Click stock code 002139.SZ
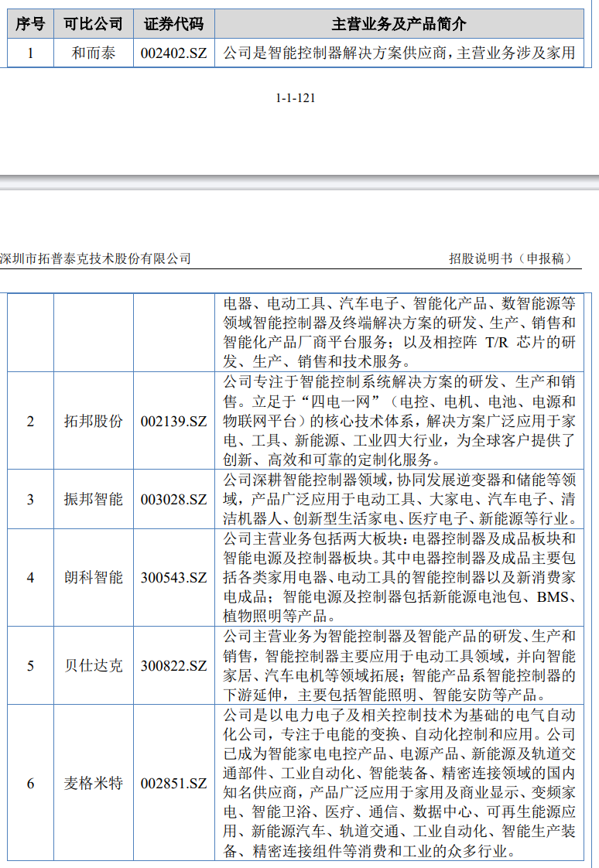Viewport: 599px width, 868px height. [173, 422]
